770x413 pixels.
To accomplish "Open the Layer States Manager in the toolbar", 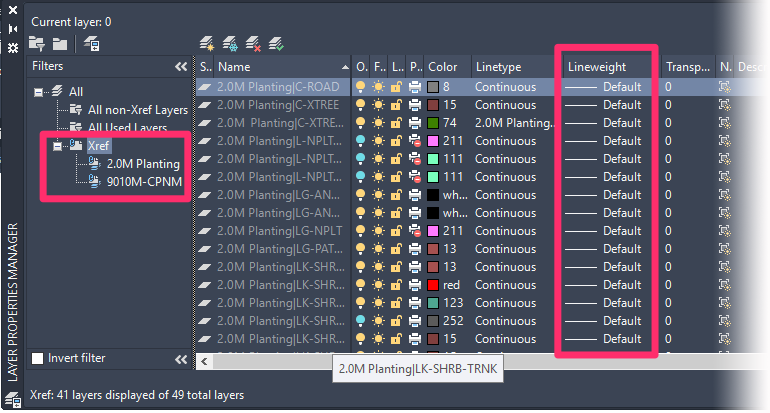I will [91, 44].
